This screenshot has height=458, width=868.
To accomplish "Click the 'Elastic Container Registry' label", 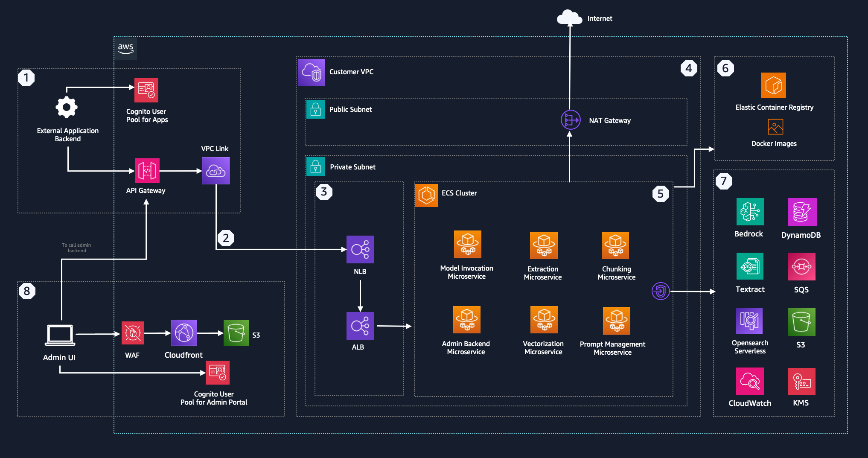I will click(x=774, y=107).
